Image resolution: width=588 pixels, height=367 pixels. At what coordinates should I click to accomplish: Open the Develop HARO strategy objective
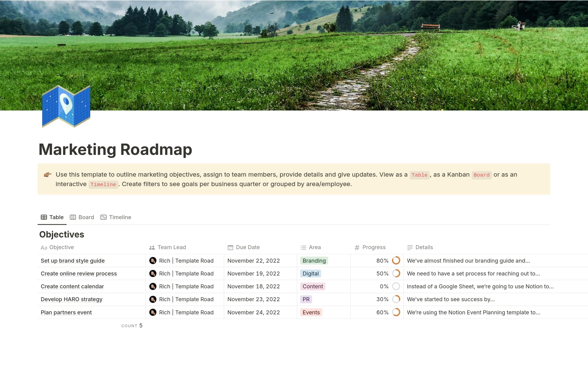click(71, 299)
